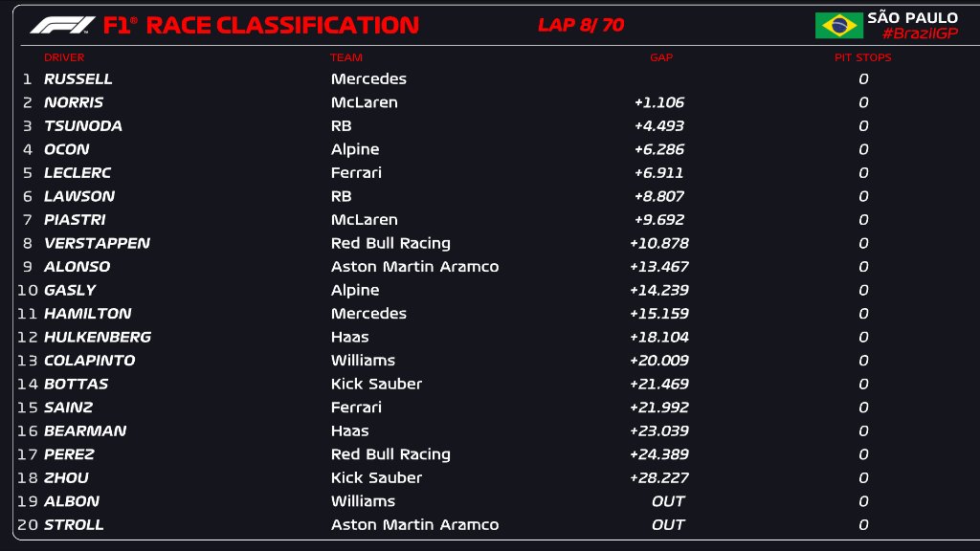Click the Brazil flag icon
Viewport: 980px width, 551px height.
click(x=838, y=26)
